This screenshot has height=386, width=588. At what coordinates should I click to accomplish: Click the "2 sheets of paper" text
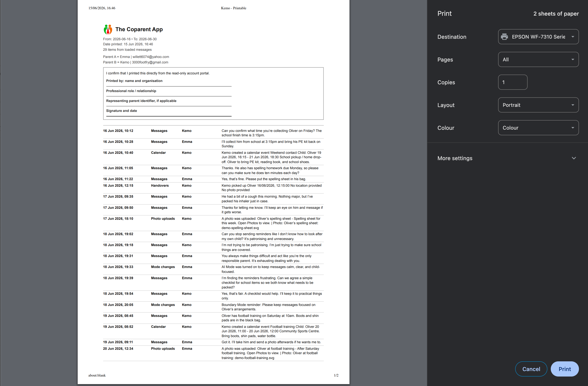point(556,14)
